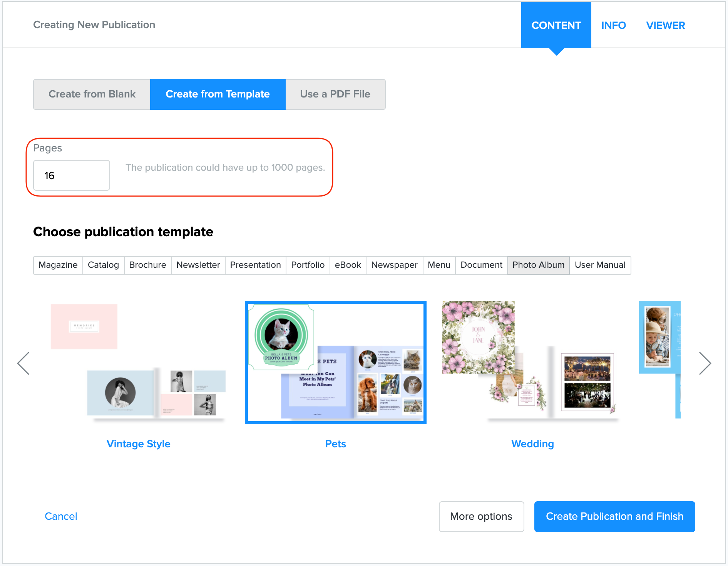Open More options

[481, 516]
